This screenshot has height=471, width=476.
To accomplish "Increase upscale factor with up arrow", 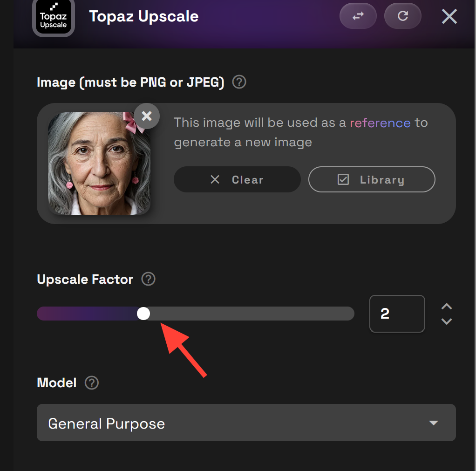I will point(447,306).
